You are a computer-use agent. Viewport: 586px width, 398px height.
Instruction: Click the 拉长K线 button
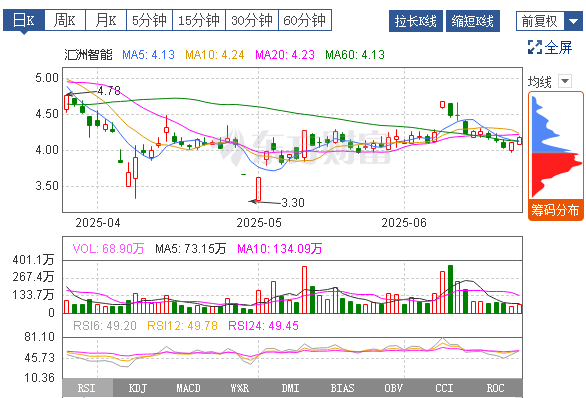[x=416, y=21]
